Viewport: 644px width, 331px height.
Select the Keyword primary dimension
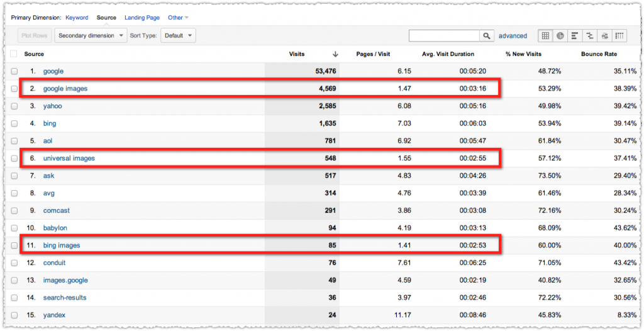click(77, 18)
